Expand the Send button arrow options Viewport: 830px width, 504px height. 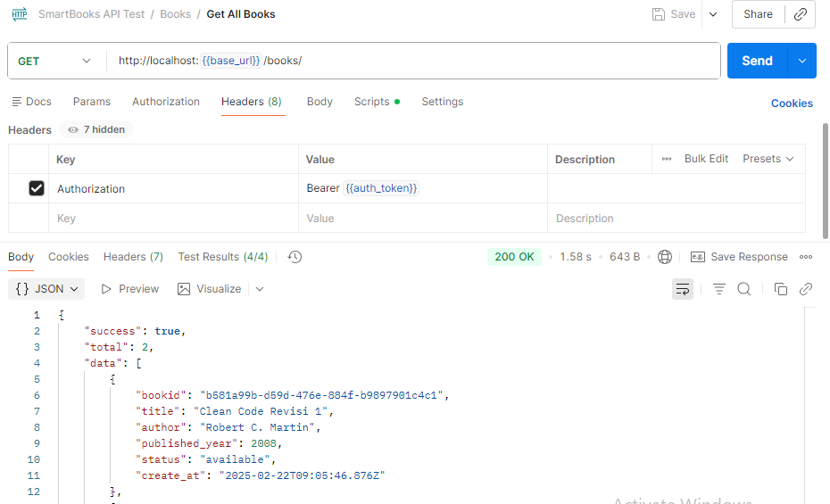801,61
